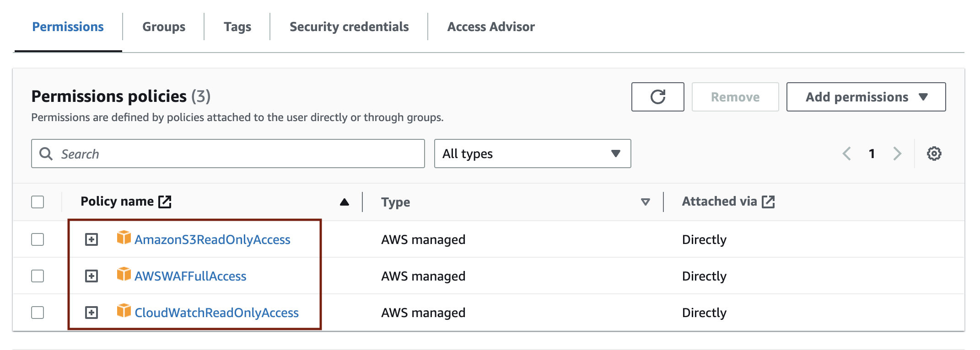Expand the AWSWAFFullAccess policy details

click(92, 276)
